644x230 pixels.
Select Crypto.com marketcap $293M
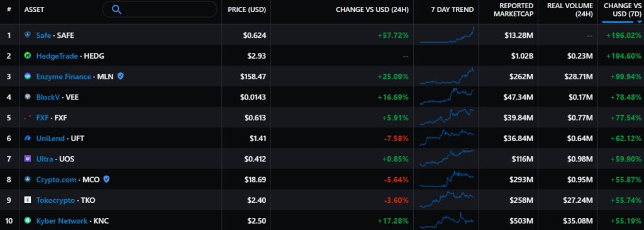(521, 180)
